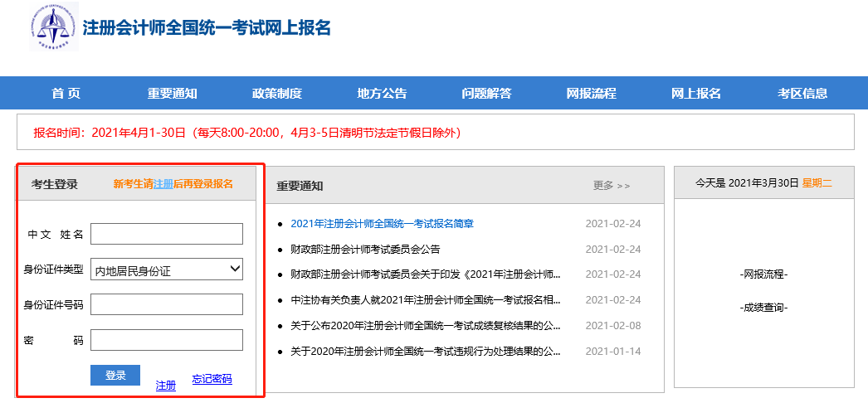
Task: Click -网报流程- link in right panel
Action: [763, 275]
